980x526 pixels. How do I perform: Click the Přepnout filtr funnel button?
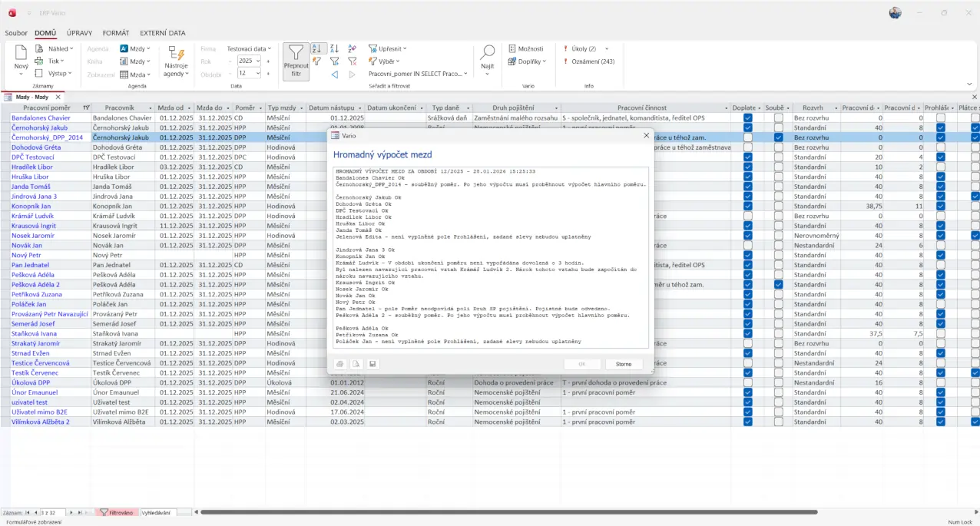pos(296,61)
